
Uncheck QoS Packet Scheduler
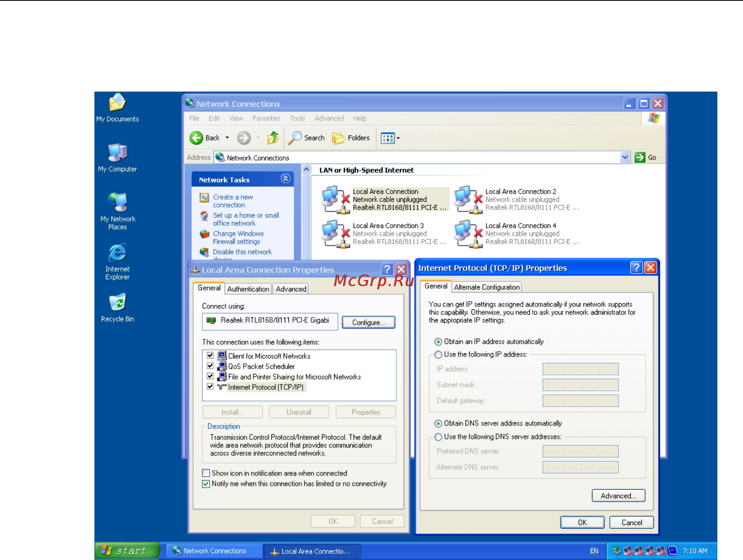tap(210, 366)
